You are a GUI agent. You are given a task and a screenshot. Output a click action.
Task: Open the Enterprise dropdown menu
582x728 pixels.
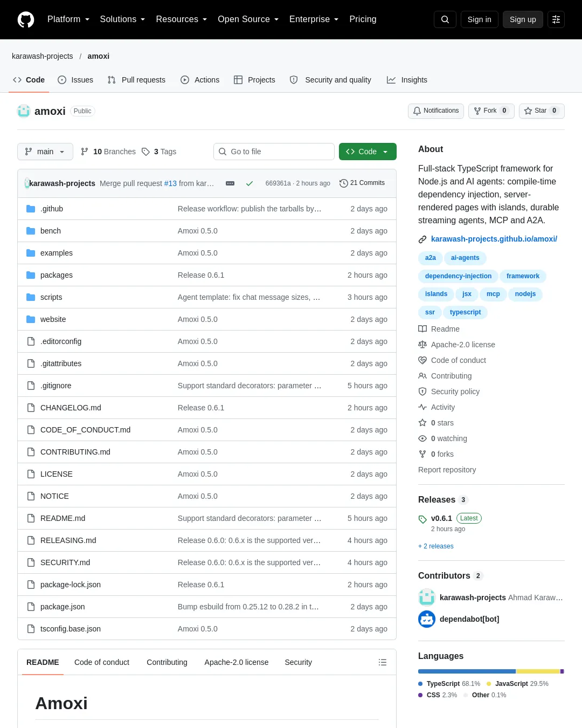tap(314, 19)
